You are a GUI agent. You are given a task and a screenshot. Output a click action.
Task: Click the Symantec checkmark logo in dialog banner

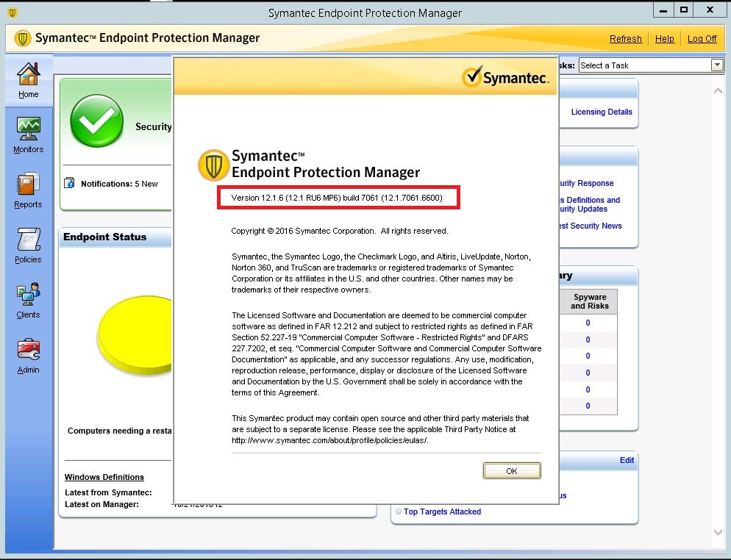[x=505, y=77]
